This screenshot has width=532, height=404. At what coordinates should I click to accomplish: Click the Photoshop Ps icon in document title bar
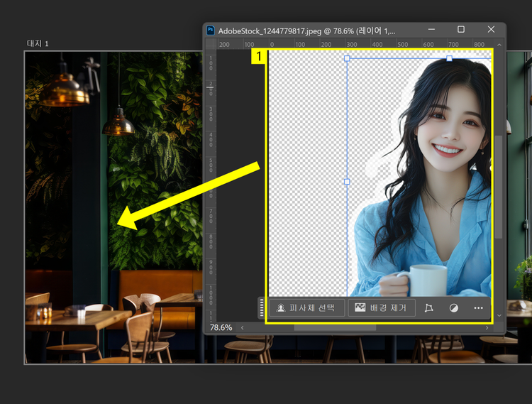click(211, 30)
